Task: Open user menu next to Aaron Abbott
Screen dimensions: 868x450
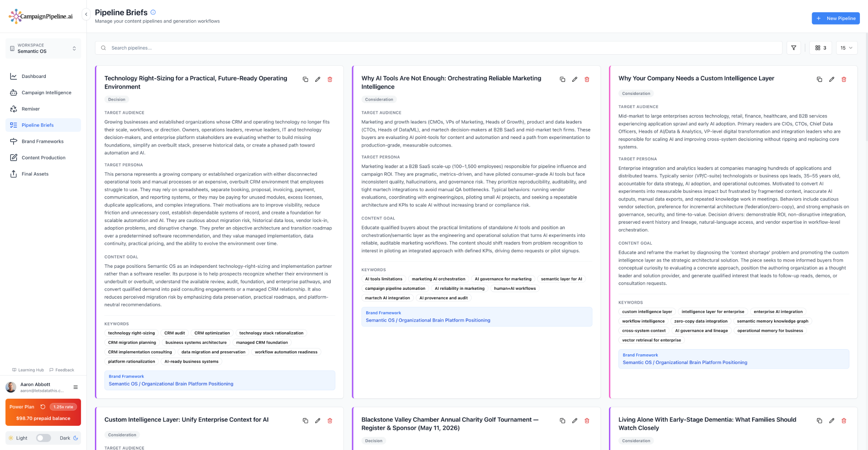Action: pyautogui.click(x=75, y=387)
